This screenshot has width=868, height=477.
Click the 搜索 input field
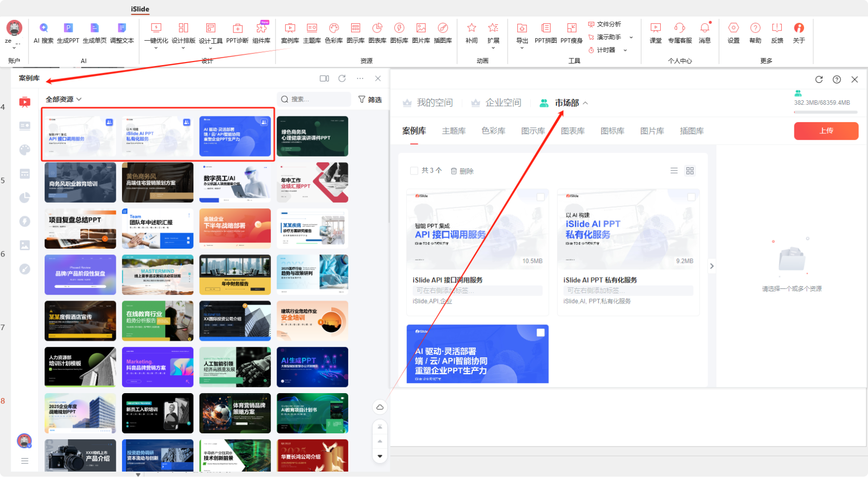[x=317, y=99]
